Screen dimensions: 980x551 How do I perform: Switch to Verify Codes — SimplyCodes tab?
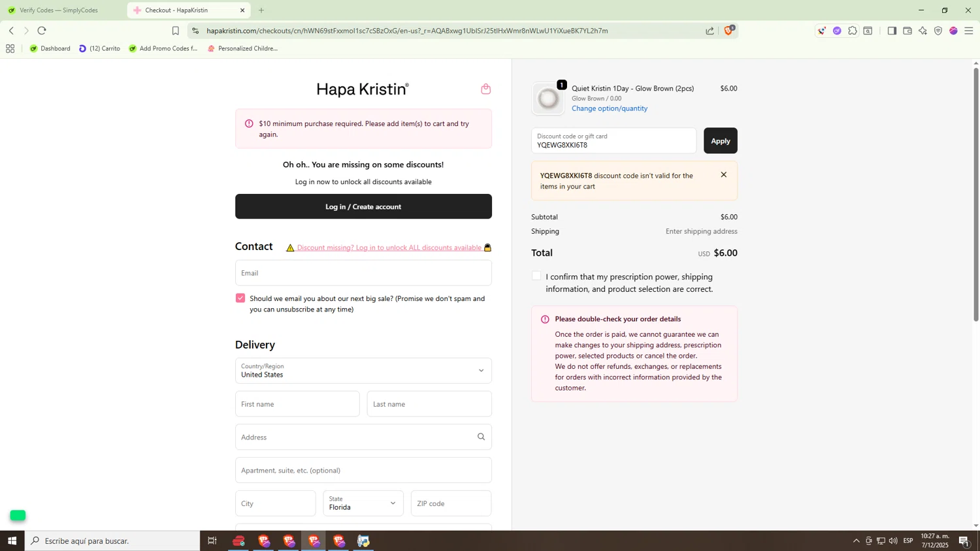coord(60,10)
